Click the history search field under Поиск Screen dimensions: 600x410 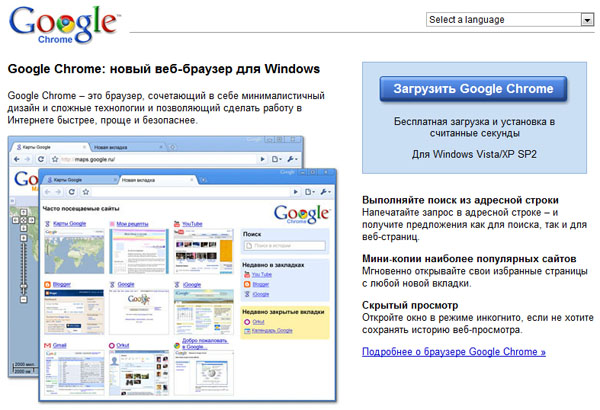pyautogui.click(x=284, y=245)
